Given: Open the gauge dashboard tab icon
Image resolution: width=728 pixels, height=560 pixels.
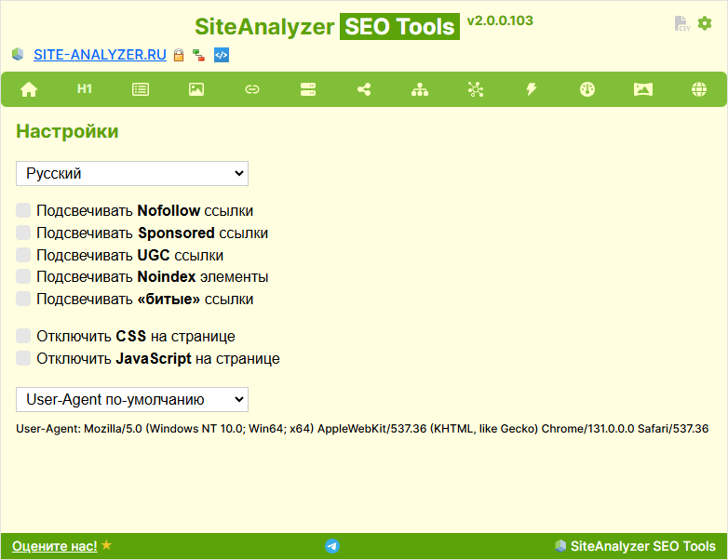Looking at the screenshot, I should pos(587,89).
